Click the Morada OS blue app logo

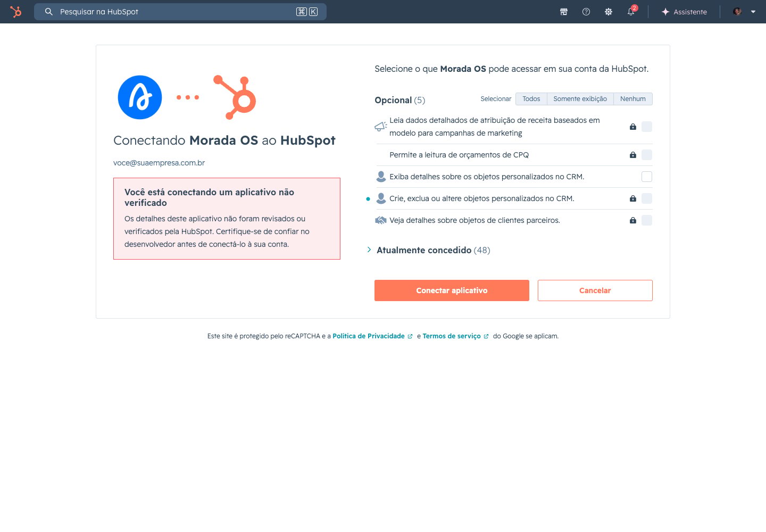point(140,97)
